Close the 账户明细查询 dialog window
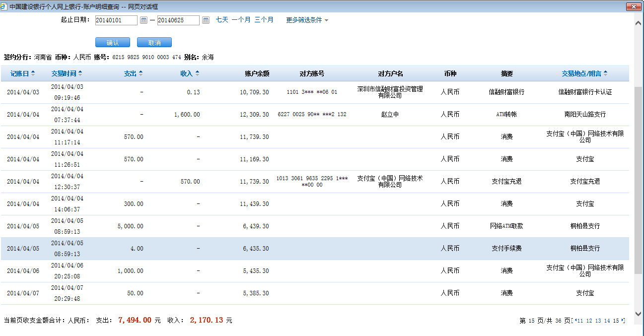This screenshot has width=644, height=336. [x=633, y=7]
